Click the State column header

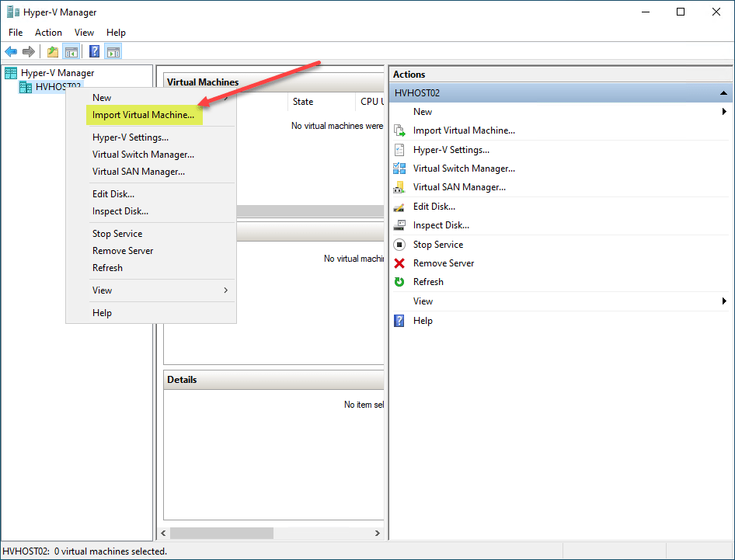pyautogui.click(x=322, y=101)
